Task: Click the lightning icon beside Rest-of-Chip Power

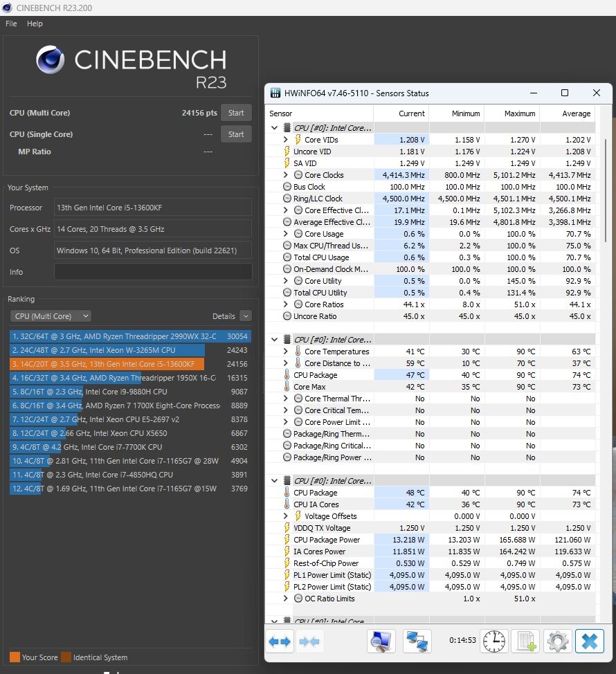Action: pos(287,563)
